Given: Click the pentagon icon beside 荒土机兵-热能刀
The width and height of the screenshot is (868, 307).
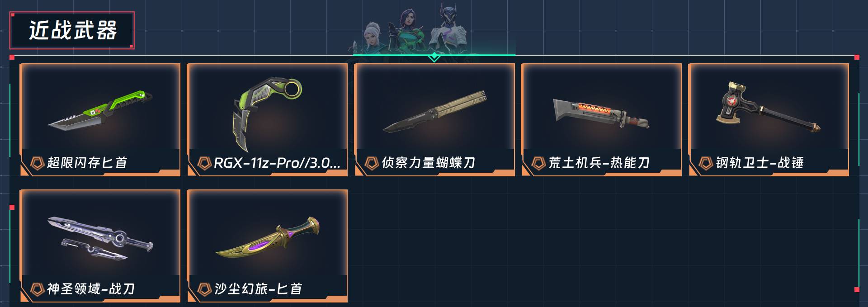Looking at the screenshot, I should click(x=538, y=163).
